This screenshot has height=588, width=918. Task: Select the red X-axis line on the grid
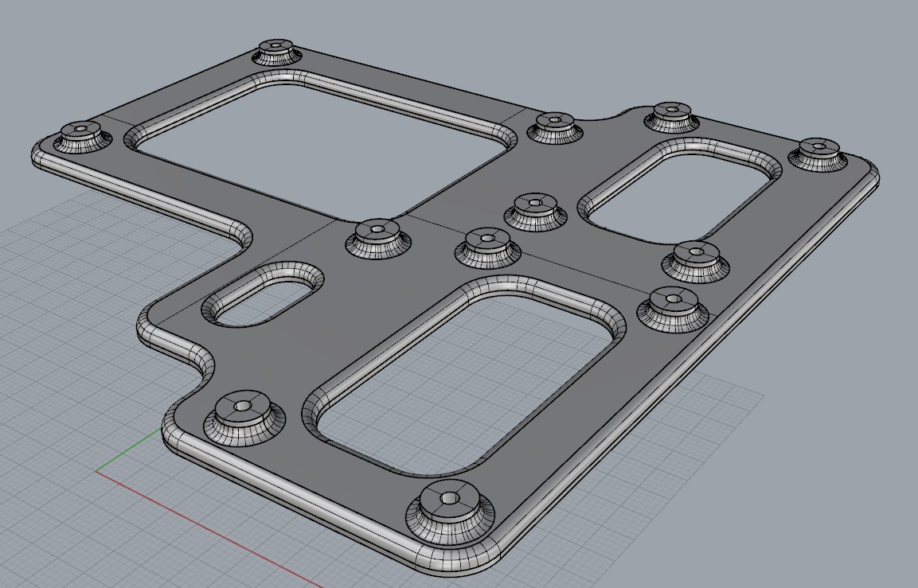[208, 528]
